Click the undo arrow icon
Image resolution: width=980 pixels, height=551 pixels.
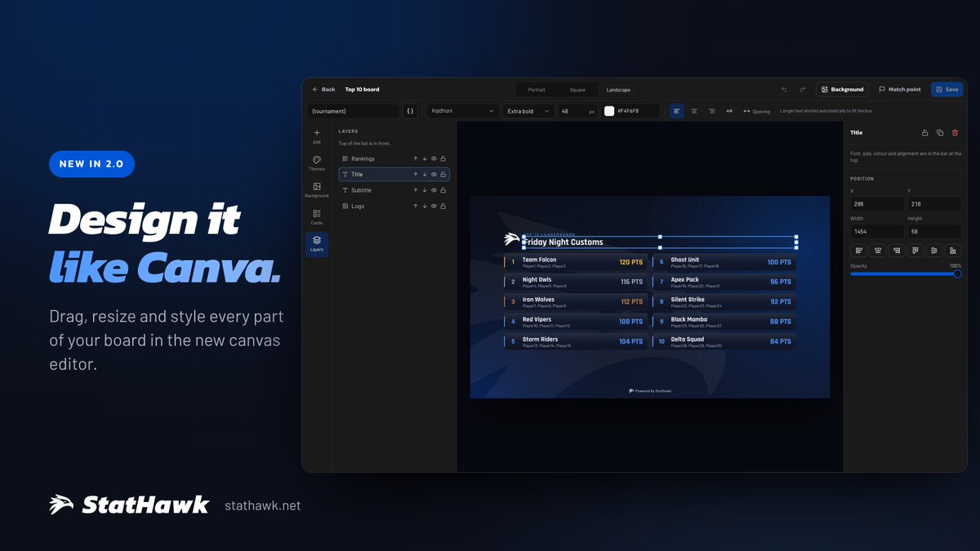[x=784, y=90]
